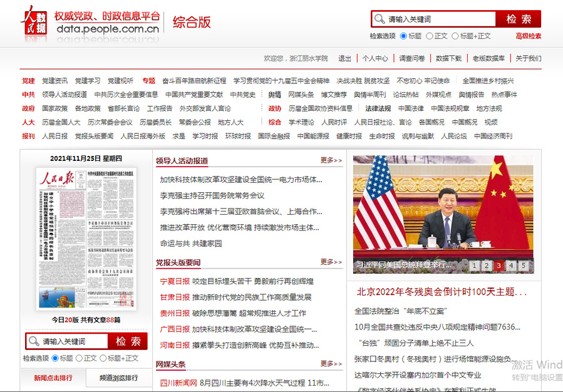Jump to slide 5 in slideshow

(523, 266)
